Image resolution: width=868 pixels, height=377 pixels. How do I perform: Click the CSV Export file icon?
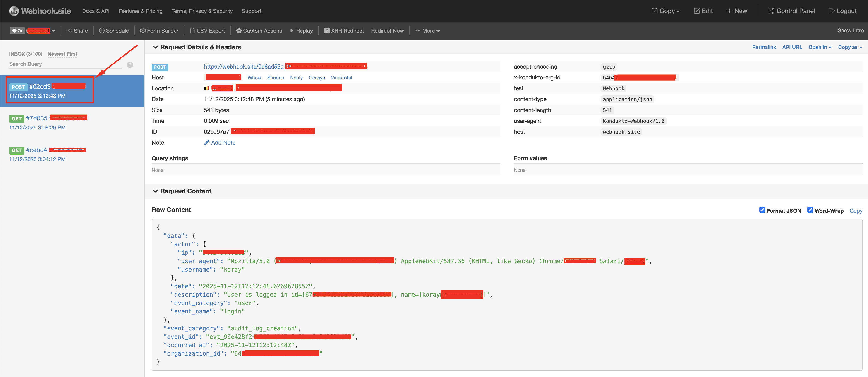tap(192, 31)
